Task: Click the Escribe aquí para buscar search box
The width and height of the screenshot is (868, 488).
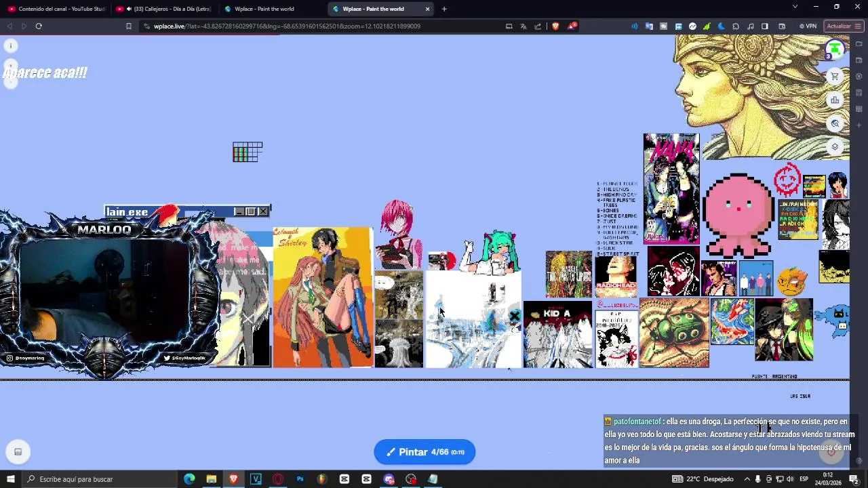Action: 98,479
